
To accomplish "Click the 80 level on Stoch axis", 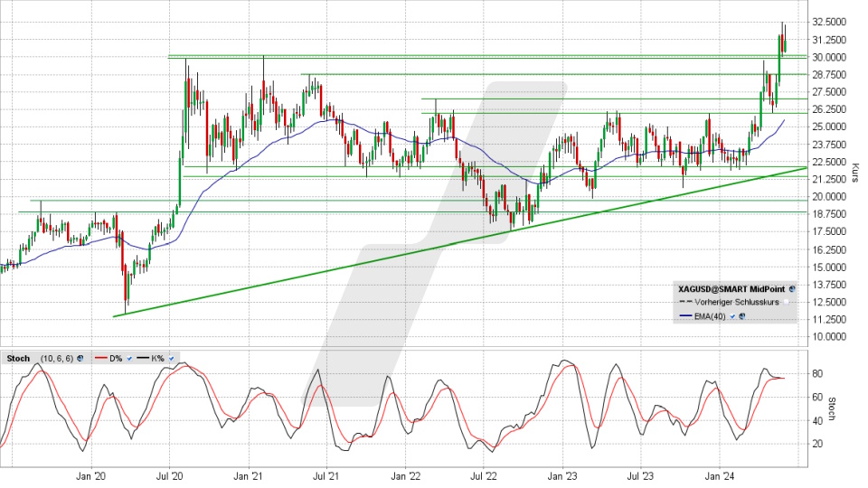I will (817, 374).
